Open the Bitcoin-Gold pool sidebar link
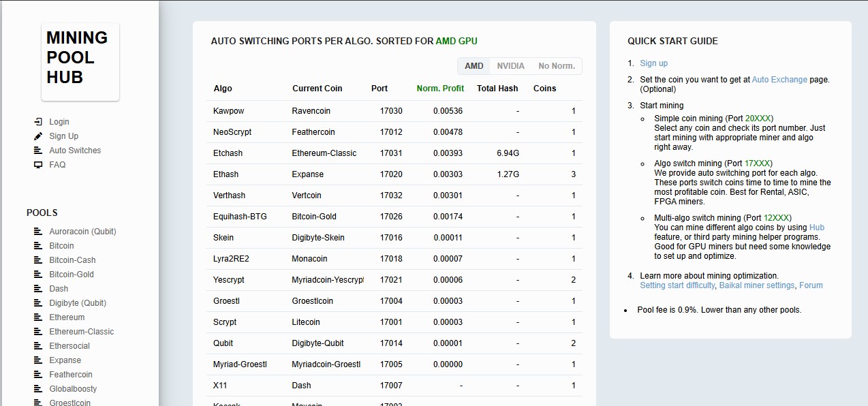The width and height of the screenshot is (868, 406). (x=72, y=274)
